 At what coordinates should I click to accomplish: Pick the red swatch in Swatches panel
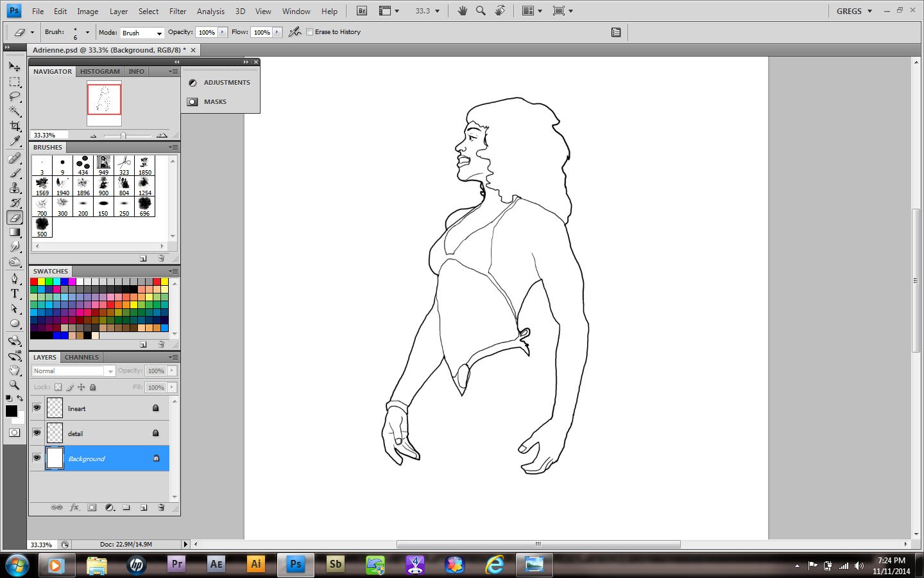tap(34, 281)
